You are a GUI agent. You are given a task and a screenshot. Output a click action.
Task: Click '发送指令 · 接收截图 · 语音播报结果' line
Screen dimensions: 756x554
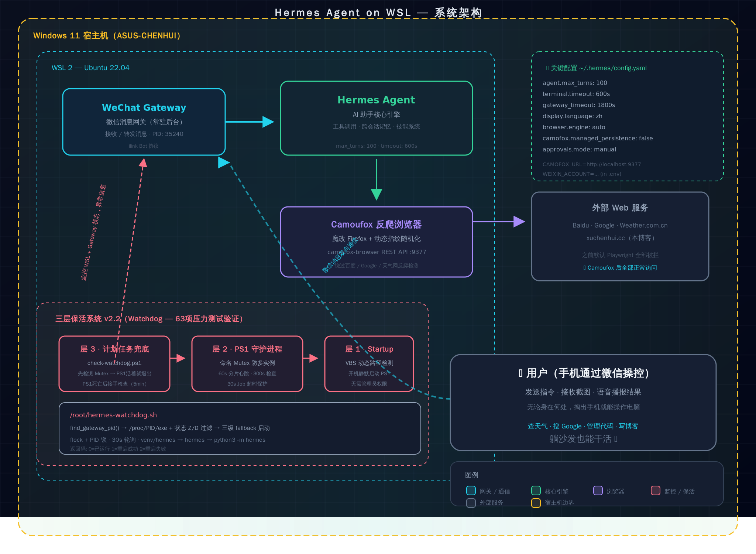pos(583,392)
